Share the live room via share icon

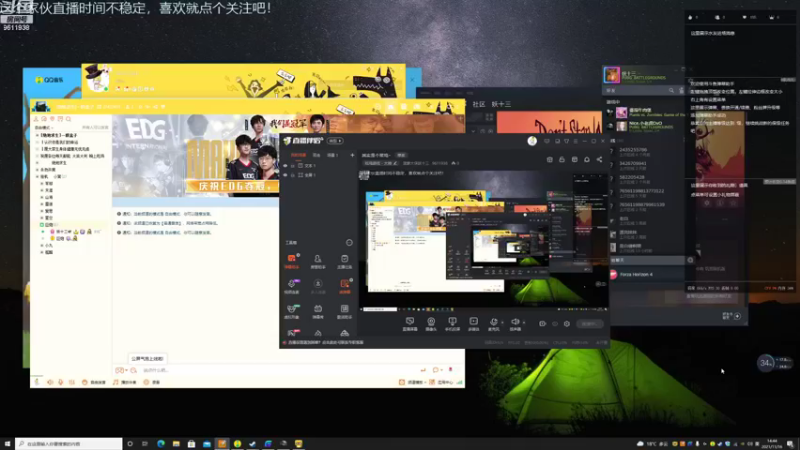tap(599, 160)
